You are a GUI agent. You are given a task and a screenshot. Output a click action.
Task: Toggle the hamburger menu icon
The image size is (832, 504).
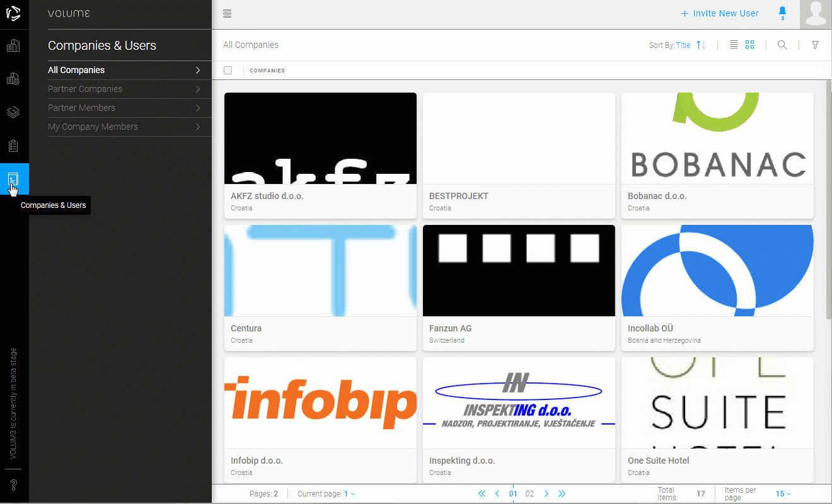pyautogui.click(x=228, y=13)
